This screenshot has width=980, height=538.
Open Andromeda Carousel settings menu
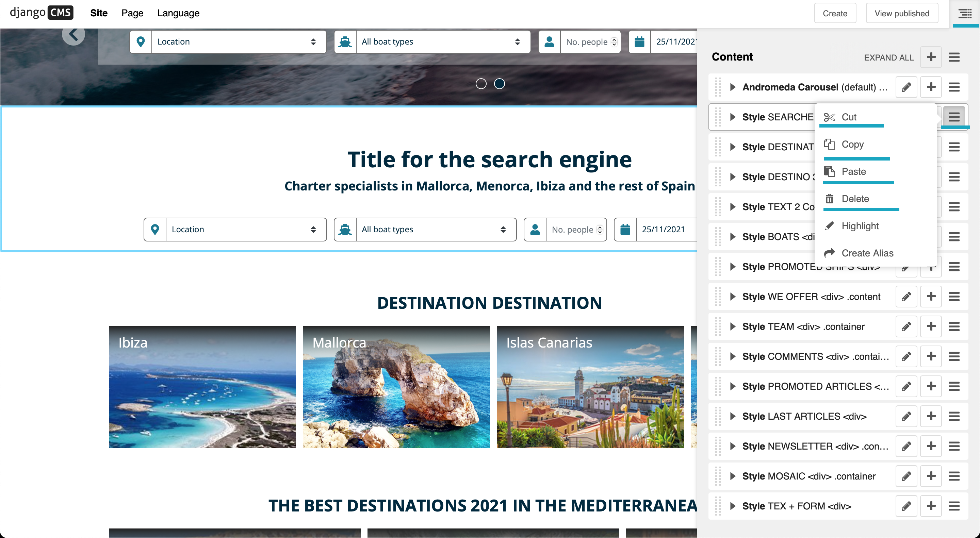point(954,87)
